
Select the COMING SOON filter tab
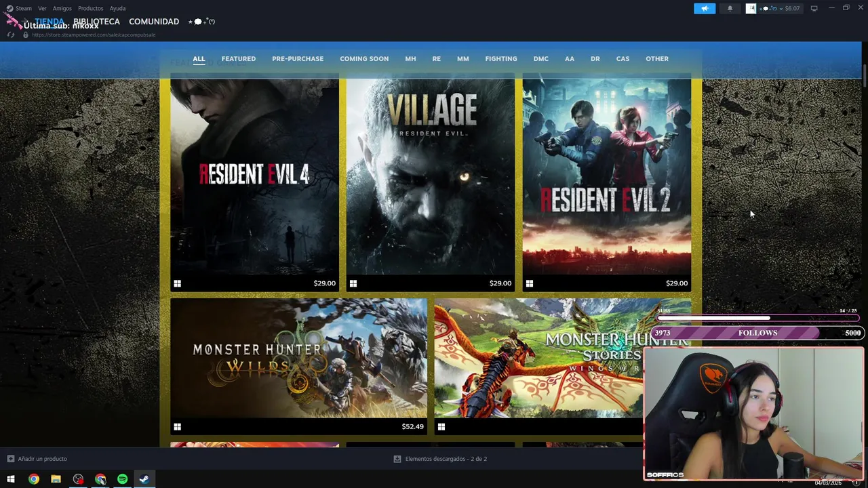[364, 59]
